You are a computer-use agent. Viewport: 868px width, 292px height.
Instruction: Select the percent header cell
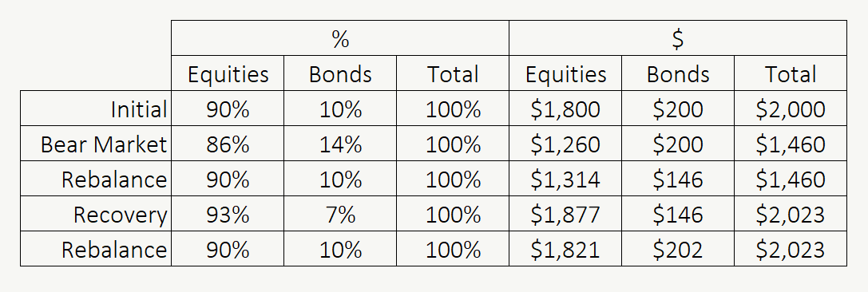pos(340,38)
